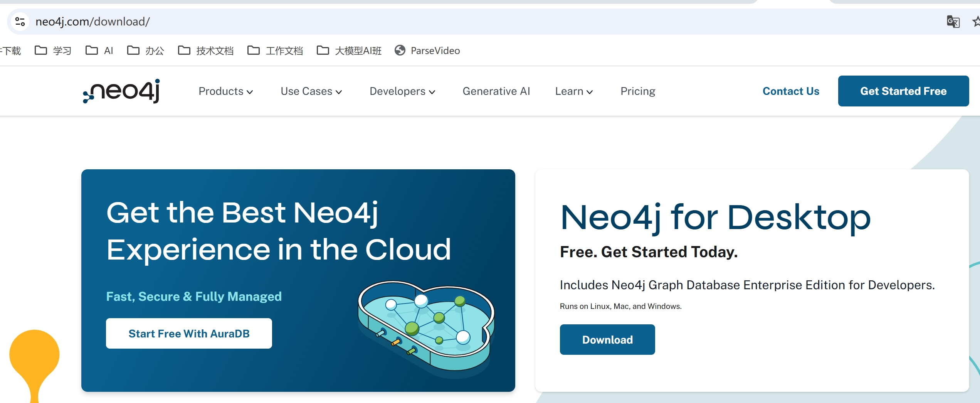This screenshot has height=403, width=980.
Task: Expand the Learn dropdown menu
Action: [573, 91]
